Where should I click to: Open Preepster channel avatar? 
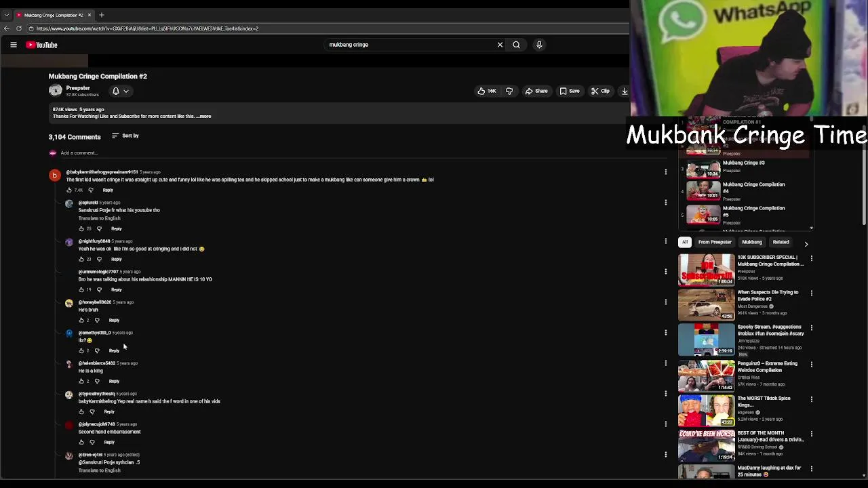click(x=55, y=91)
